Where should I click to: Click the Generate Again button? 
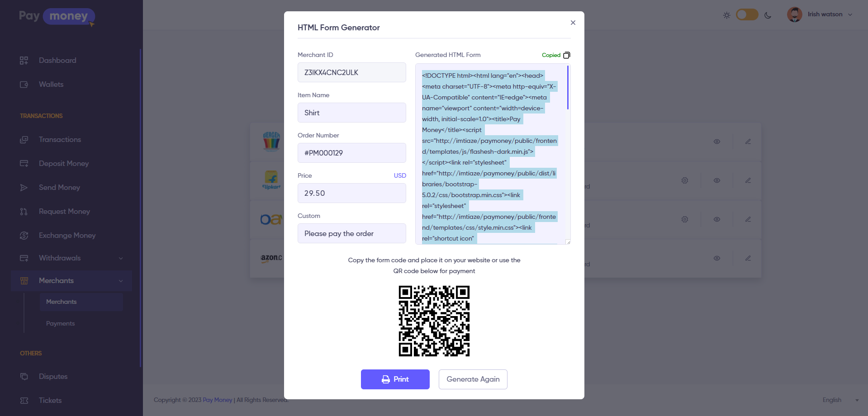pyautogui.click(x=473, y=379)
